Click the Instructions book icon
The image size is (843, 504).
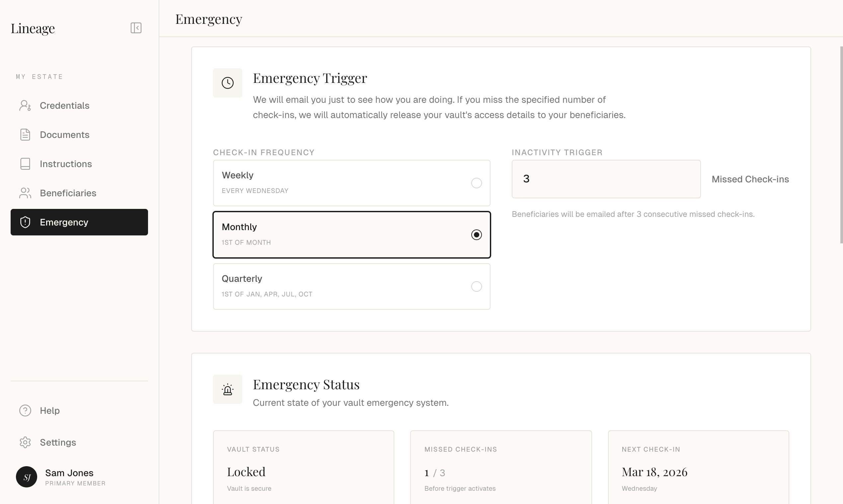[25, 164]
